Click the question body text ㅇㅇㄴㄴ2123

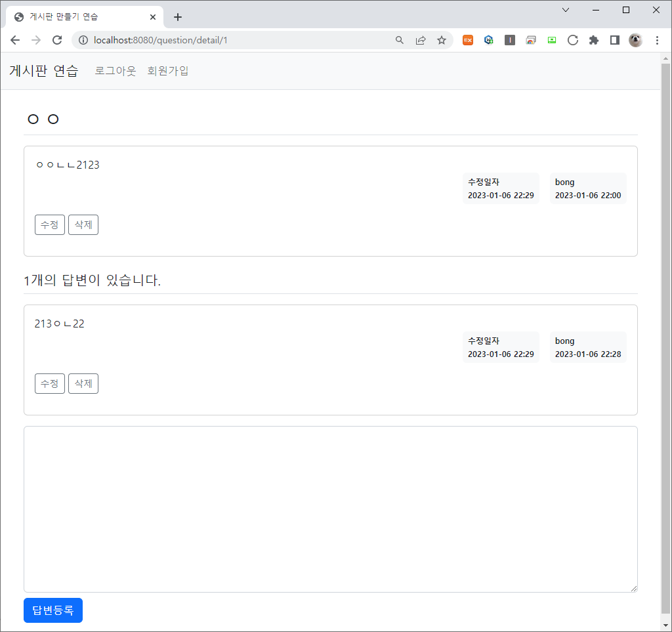(x=68, y=165)
